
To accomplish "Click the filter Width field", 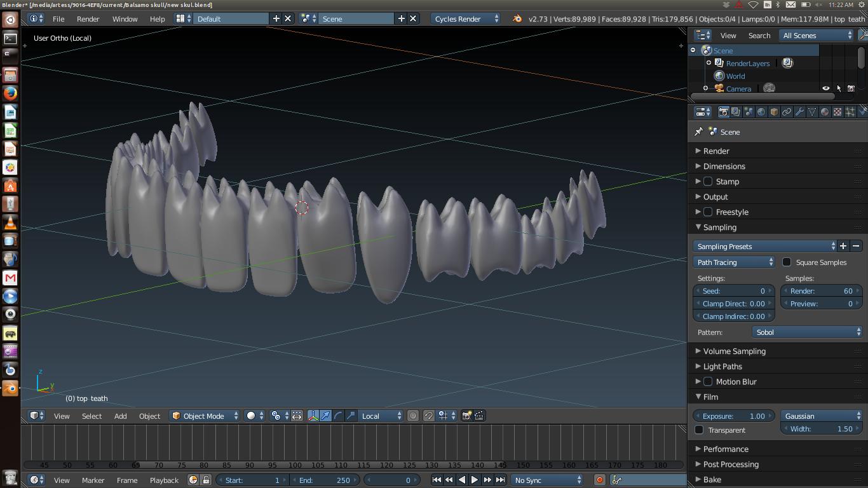I will tap(822, 428).
